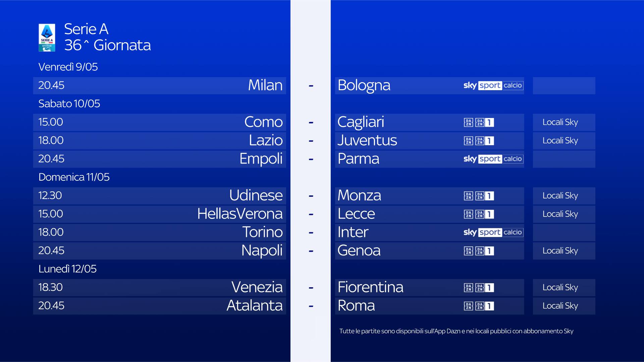Click the Serie A 36^ Giornata title
Viewport: 644px width, 362px height.
click(x=107, y=37)
